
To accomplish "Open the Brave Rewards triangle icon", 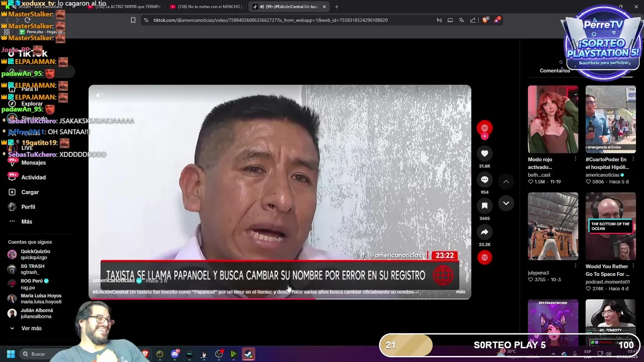I will (497, 20).
